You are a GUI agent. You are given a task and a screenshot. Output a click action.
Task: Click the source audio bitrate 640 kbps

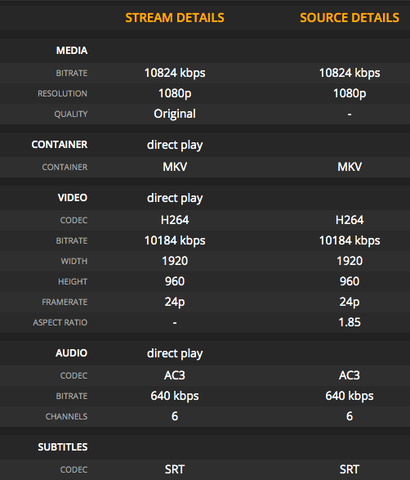[x=349, y=396]
